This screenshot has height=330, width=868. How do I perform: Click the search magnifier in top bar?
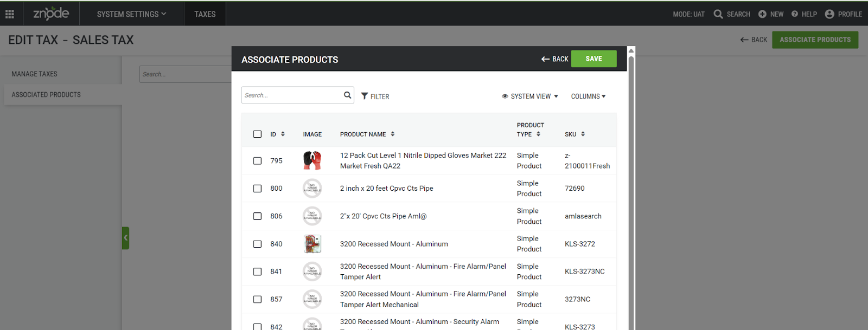click(718, 14)
